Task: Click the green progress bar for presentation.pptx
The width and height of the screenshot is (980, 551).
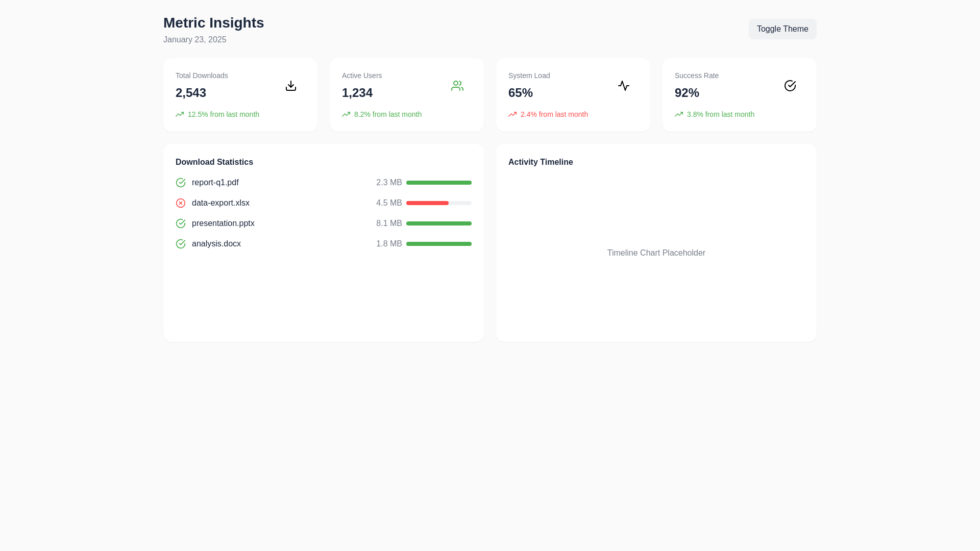Action: tap(438, 223)
